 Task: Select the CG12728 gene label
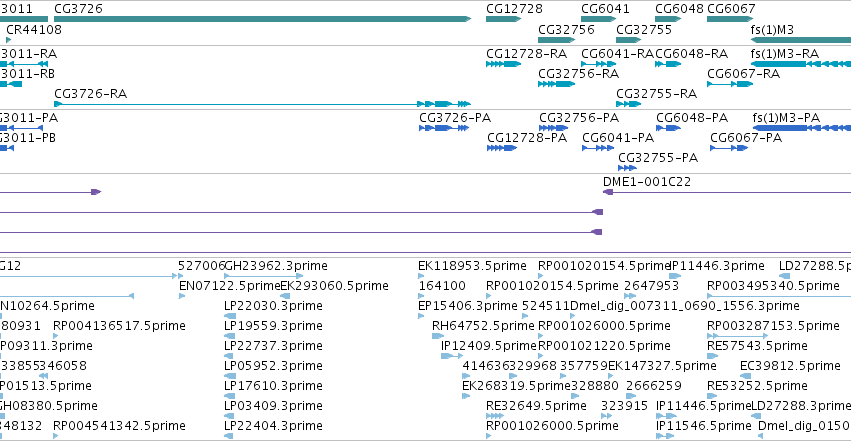514,9
